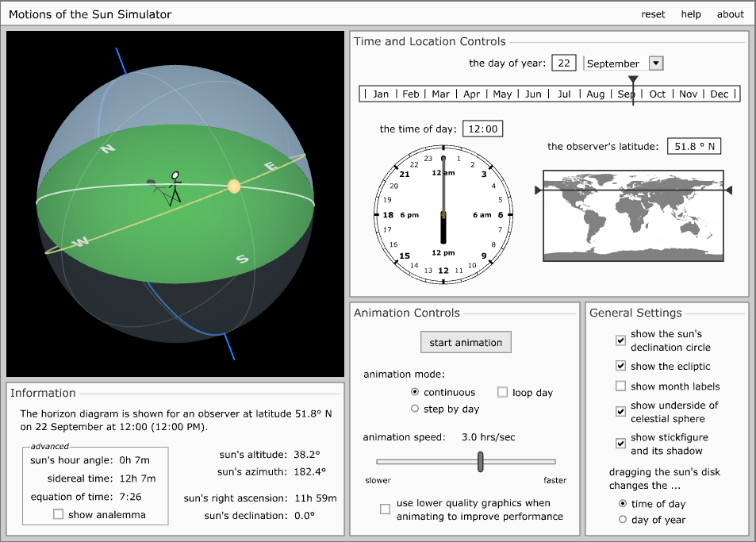756x542 pixels.
Task: Select the step by day animation mode
Action: coord(415,409)
